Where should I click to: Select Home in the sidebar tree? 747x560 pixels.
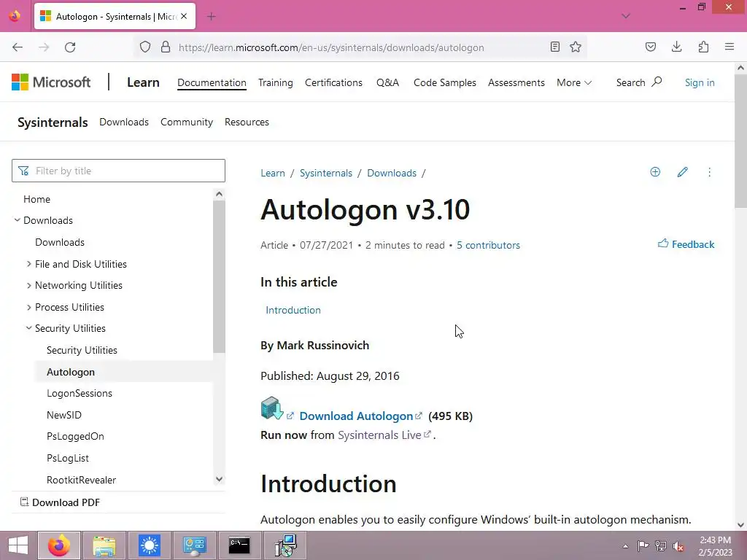pos(36,199)
